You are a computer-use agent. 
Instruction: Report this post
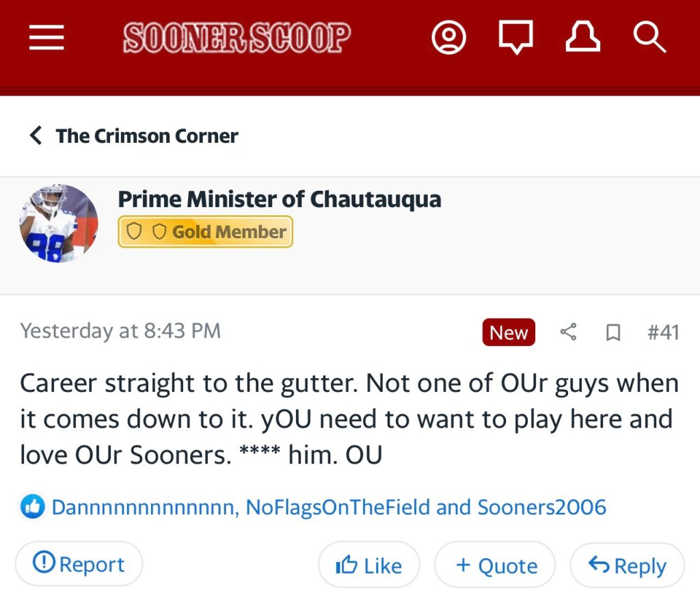pyautogui.click(x=79, y=565)
